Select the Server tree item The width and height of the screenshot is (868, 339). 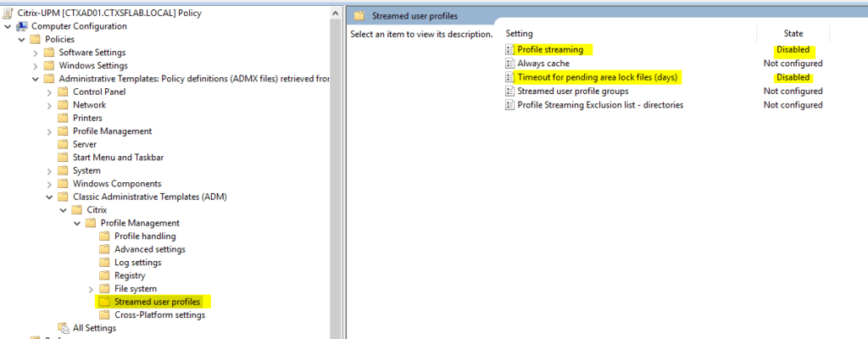click(85, 144)
